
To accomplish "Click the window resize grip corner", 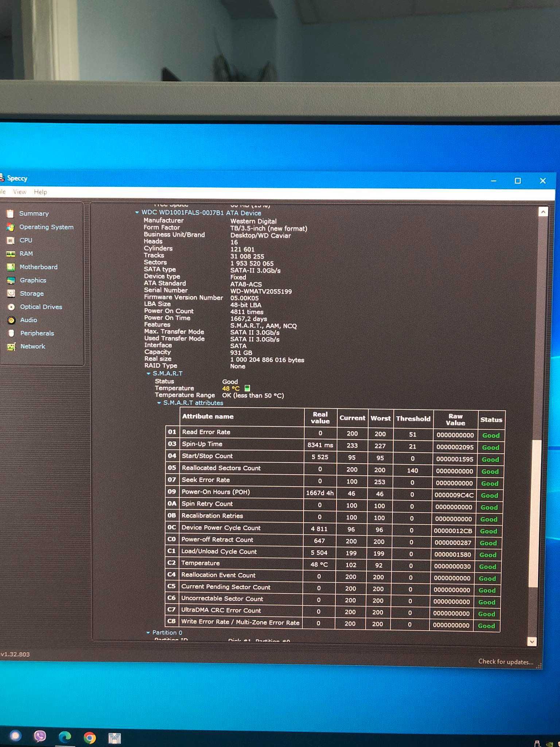I will click(x=539, y=666).
